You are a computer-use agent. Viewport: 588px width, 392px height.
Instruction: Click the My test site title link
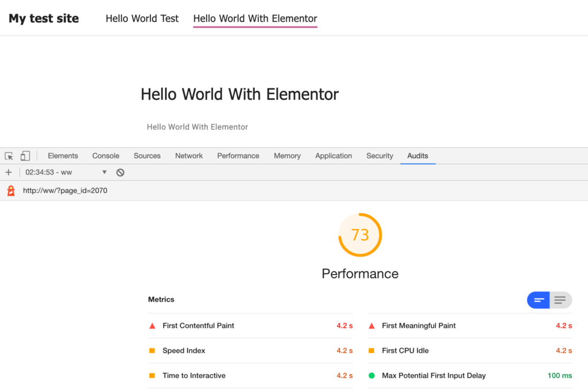point(44,18)
